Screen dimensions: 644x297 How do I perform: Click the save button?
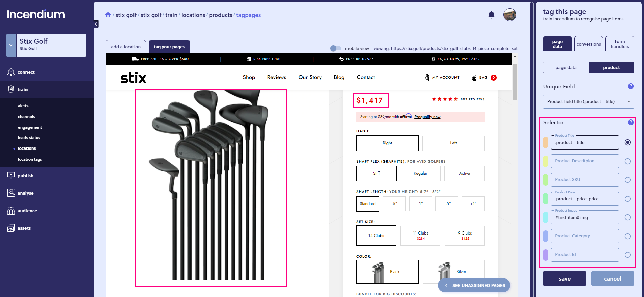565,279
